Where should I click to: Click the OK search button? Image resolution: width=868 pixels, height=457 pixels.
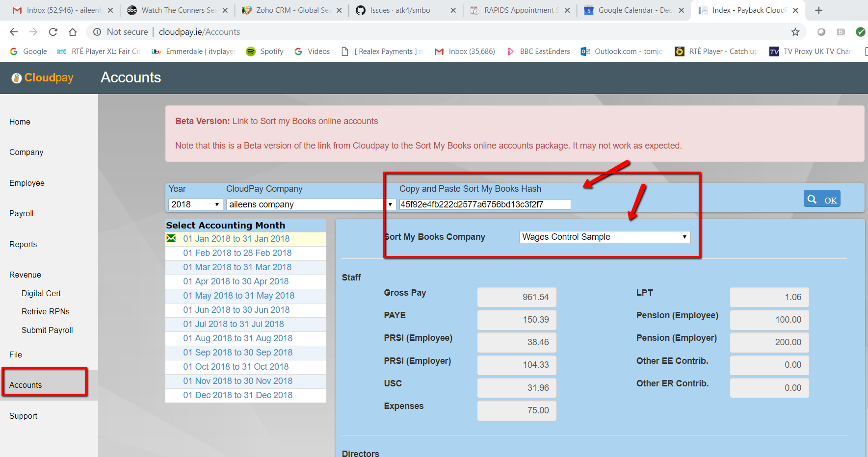(821, 199)
